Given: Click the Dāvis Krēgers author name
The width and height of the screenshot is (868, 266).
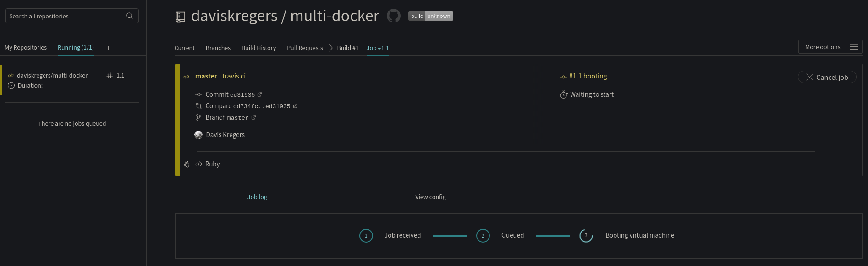Looking at the screenshot, I should (x=225, y=135).
